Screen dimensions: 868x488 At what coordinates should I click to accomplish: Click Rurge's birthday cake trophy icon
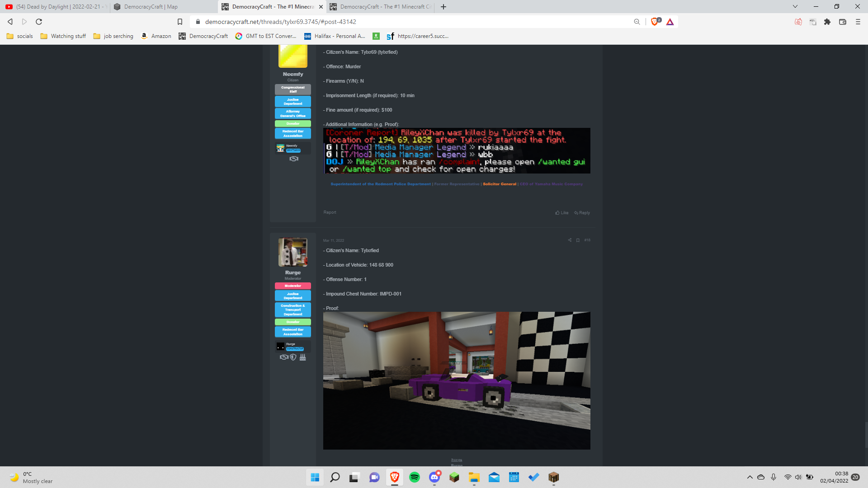tap(302, 357)
